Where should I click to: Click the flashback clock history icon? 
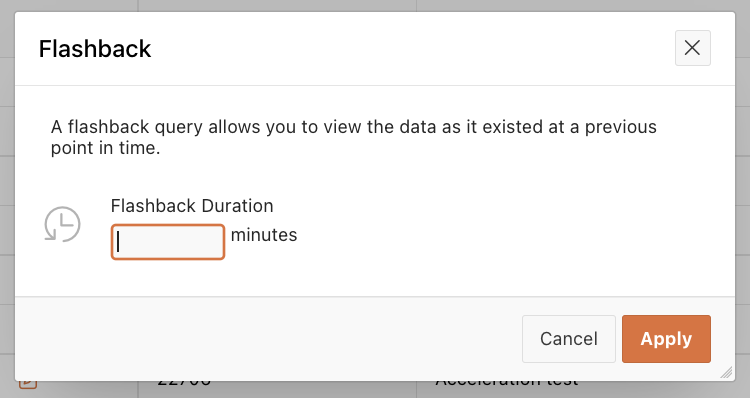pyautogui.click(x=62, y=224)
